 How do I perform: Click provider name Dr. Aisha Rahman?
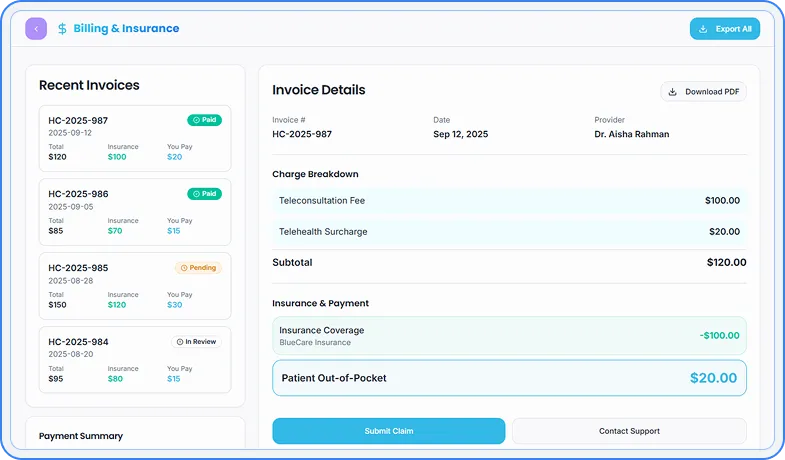[x=632, y=134]
